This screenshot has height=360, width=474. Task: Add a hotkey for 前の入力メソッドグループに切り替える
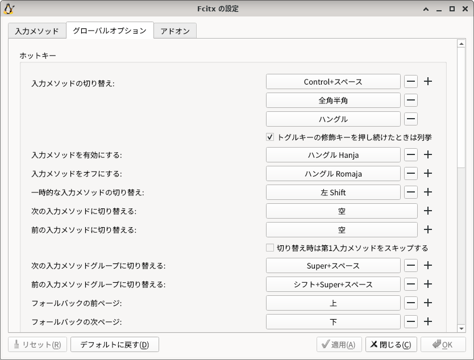pyautogui.click(x=428, y=284)
